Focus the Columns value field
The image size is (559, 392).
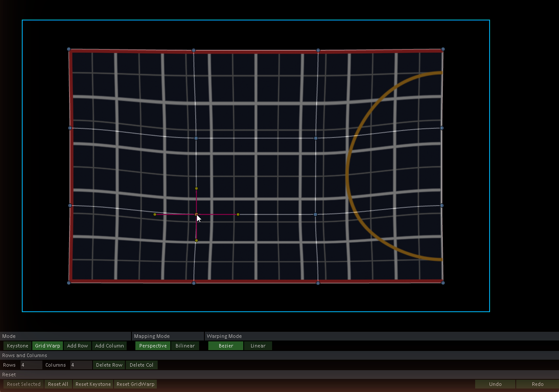pos(81,365)
